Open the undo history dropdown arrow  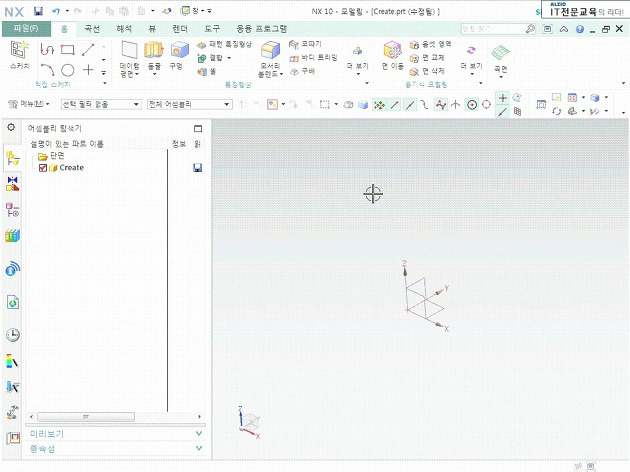point(67,11)
